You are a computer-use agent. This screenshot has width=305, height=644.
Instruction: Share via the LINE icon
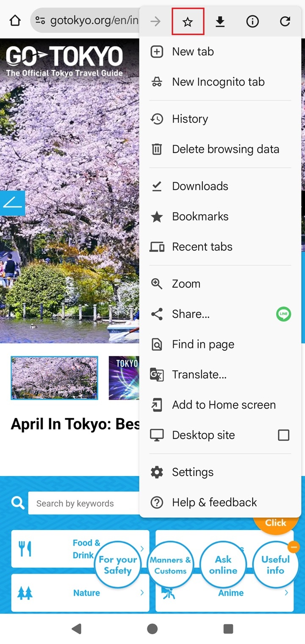click(x=283, y=314)
